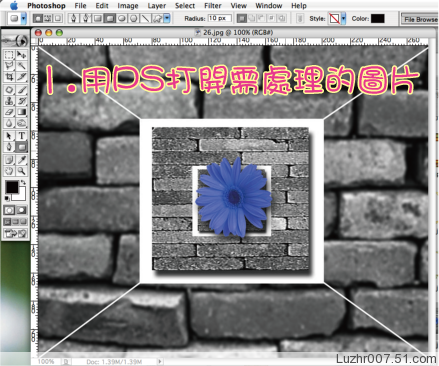Select the Polygonal Lasso tool
This screenshot has height=366, width=439.
click(x=9, y=65)
